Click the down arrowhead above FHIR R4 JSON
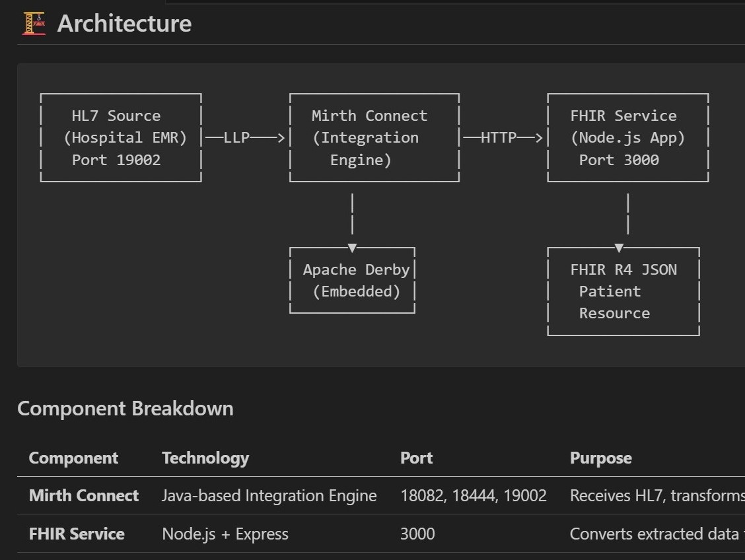This screenshot has height=560, width=745. pyautogui.click(x=619, y=248)
